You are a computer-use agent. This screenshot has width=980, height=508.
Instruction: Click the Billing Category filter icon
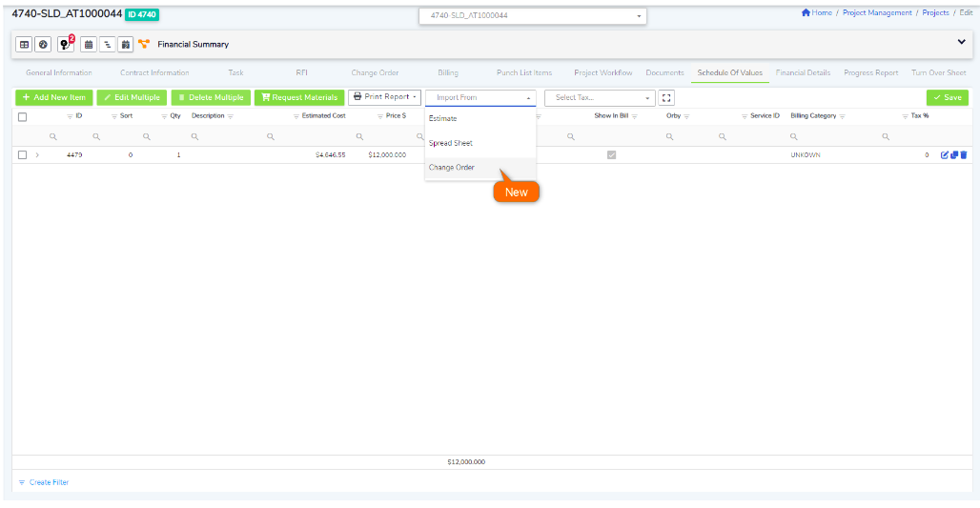(x=842, y=116)
